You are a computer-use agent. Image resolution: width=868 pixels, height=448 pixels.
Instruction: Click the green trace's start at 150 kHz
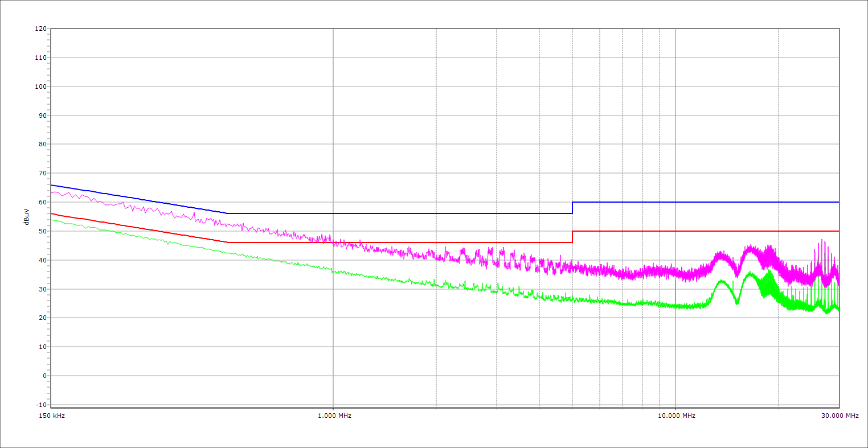click(x=52, y=220)
